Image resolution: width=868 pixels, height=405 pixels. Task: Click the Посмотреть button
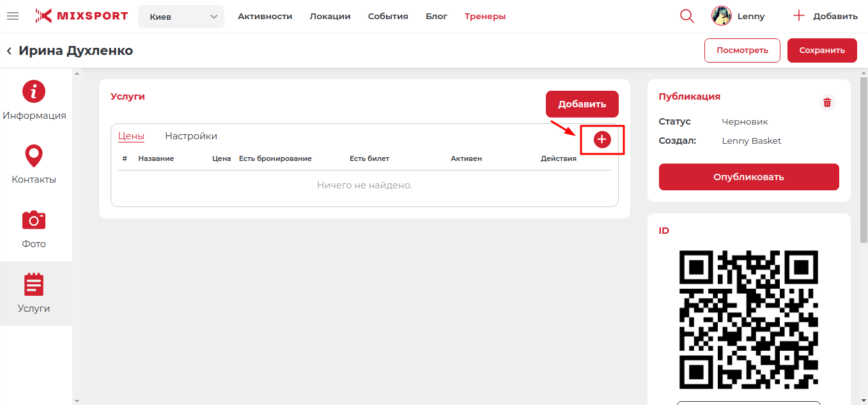[x=742, y=50]
